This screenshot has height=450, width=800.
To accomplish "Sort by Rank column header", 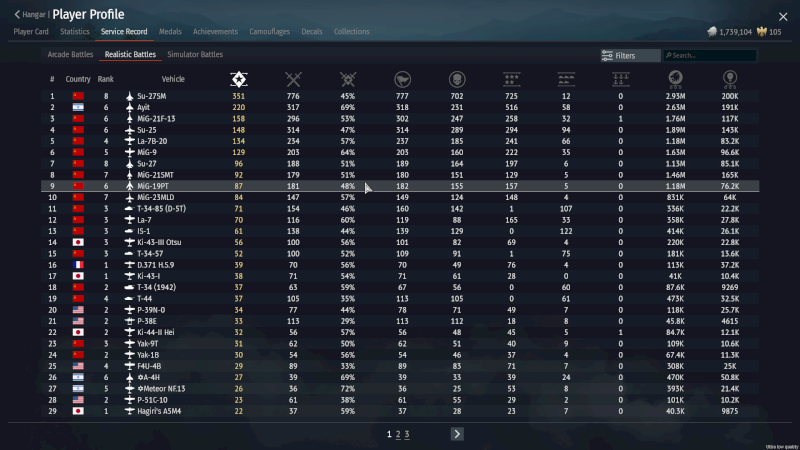I will 106,79.
